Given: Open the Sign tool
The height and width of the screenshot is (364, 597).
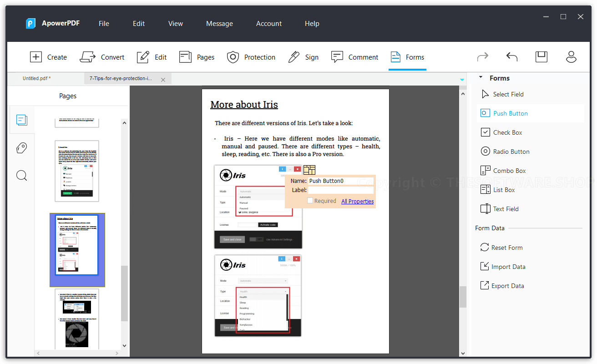Looking at the screenshot, I should pyautogui.click(x=303, y=57).
